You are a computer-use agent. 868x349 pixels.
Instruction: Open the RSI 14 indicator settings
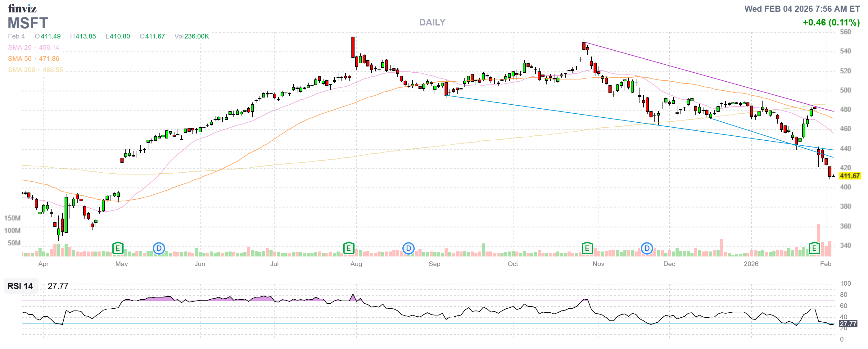click(x=20, y=287)
